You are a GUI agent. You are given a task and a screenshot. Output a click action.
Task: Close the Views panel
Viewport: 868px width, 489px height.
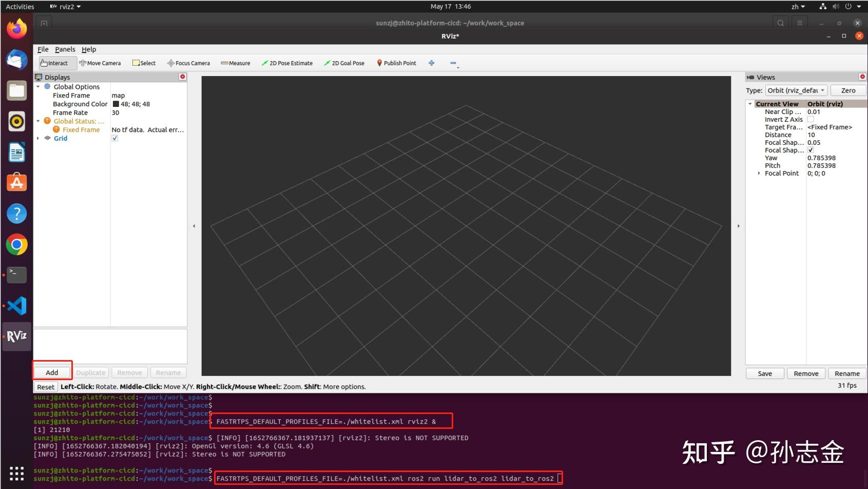tap(862, 77)
